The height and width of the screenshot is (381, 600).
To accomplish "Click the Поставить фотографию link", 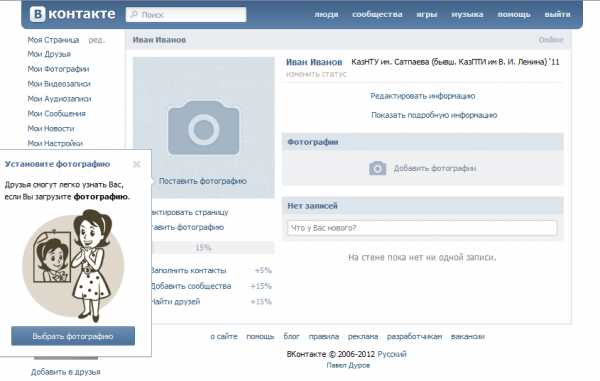I will 202,181.
